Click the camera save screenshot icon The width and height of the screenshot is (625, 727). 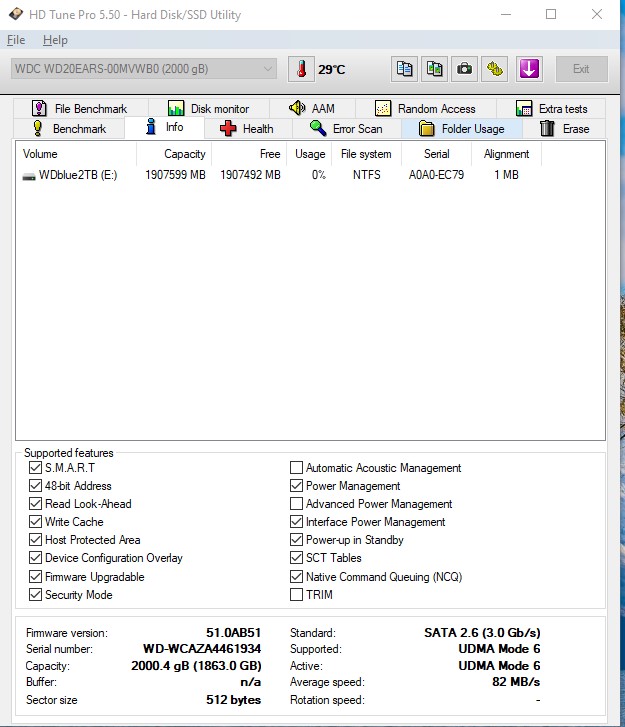(x=464, y=69)
